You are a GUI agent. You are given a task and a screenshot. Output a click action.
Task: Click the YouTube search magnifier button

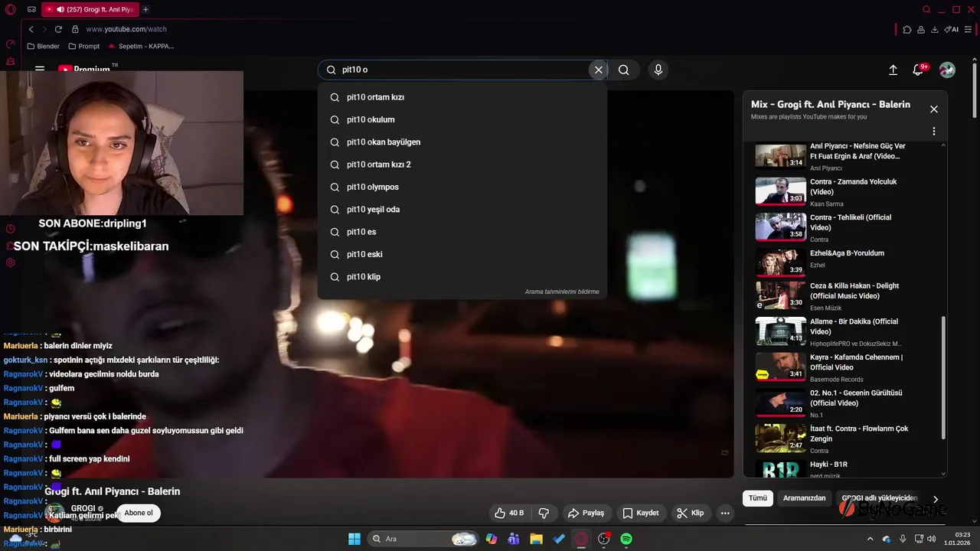point(624,70)
